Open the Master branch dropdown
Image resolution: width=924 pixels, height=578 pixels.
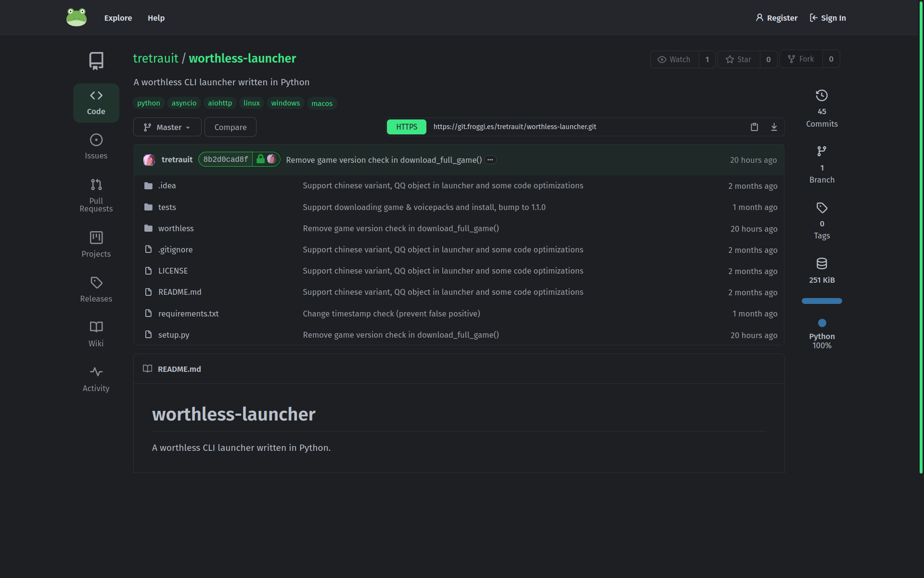pos(167,127)
